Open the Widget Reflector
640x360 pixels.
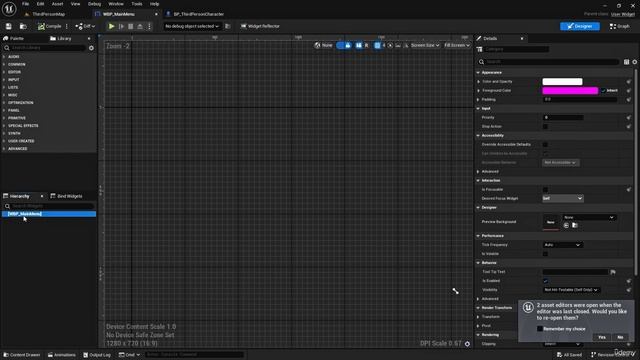tap(260, 26)
